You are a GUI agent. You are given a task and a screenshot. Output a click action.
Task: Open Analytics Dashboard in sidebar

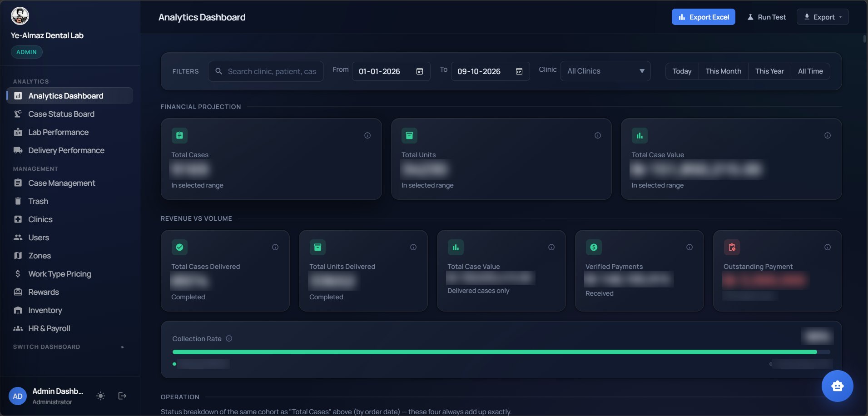69,96
